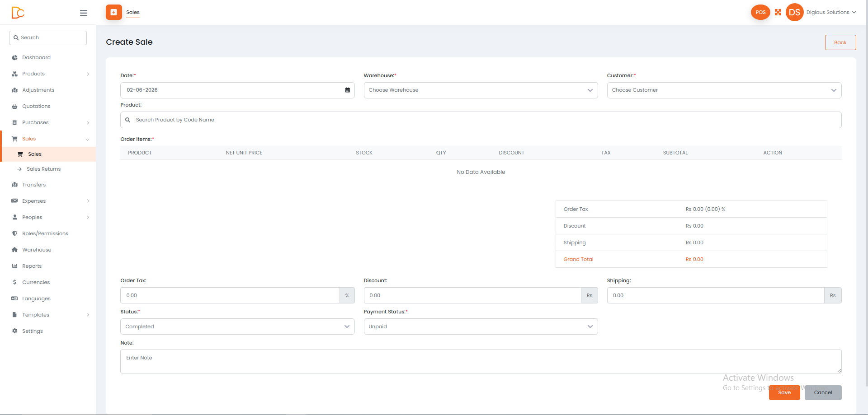Expand the Products menu chevron
This screenshot has height=415, width=868.
click(88, 74)
